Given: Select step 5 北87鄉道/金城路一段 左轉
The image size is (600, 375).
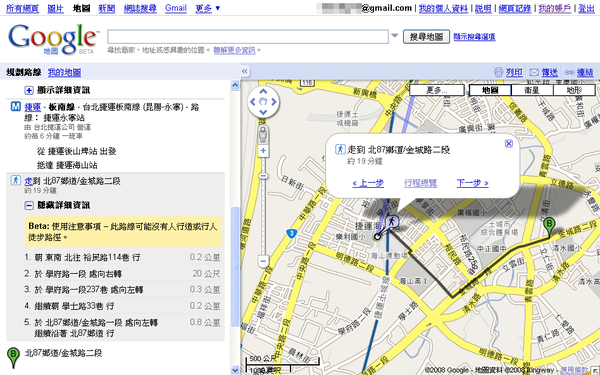Looking at the screenshot, I should pyautogui.click(x=122, y=328).
